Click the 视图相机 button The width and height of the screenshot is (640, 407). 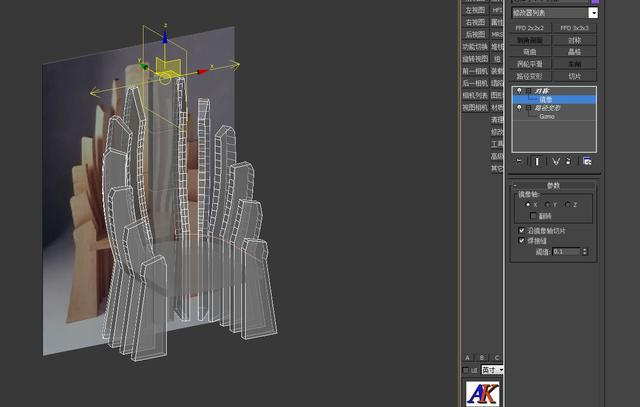click(x=475, y=108)
